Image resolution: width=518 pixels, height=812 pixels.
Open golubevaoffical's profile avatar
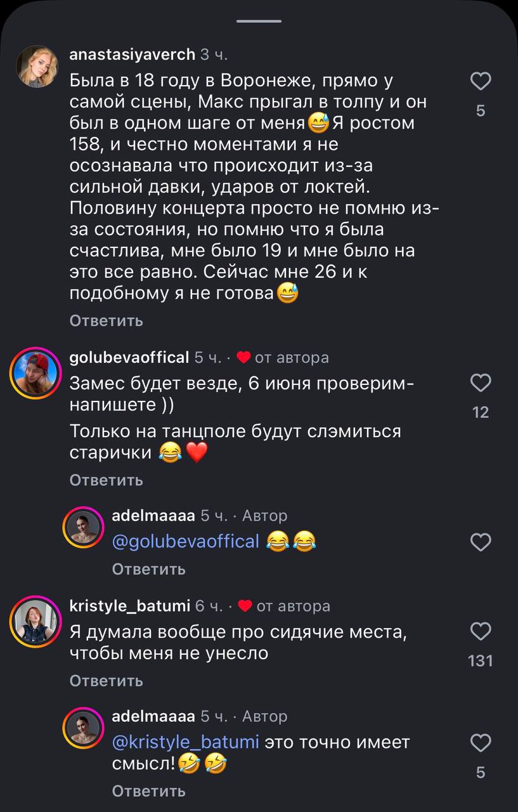[35, 373]
